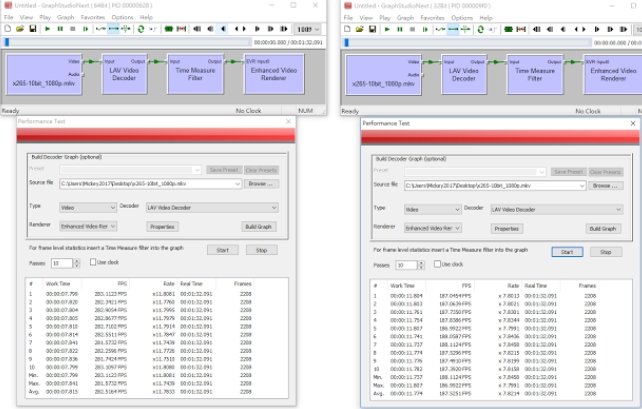Open Renderer dropdown in left Performance Test

click(x=113, y=226)
